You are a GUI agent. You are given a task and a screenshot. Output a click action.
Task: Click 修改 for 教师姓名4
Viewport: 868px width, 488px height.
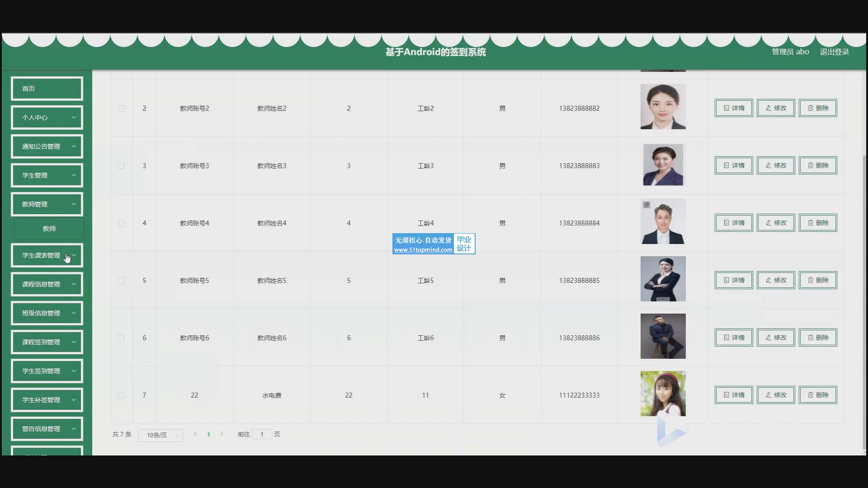coord(776,223)
